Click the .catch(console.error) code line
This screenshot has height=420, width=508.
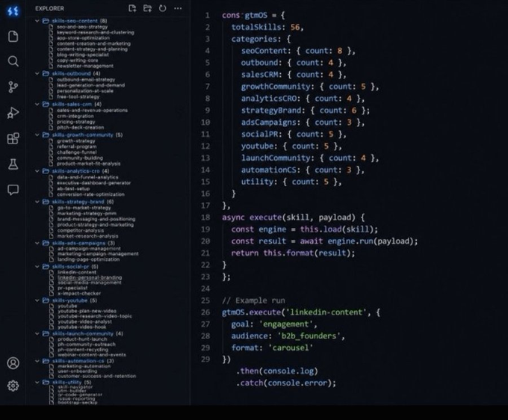click(x=285, y=383)
